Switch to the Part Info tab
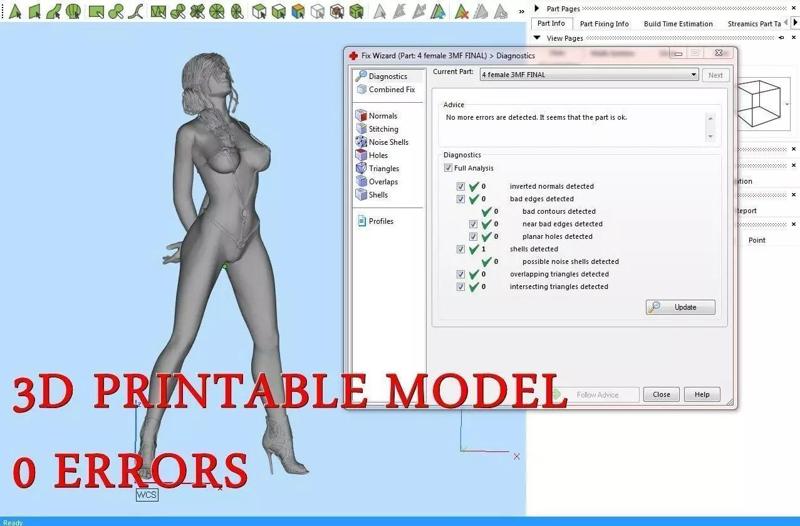This screenshot has height=526, width=800. click(551, 23)
